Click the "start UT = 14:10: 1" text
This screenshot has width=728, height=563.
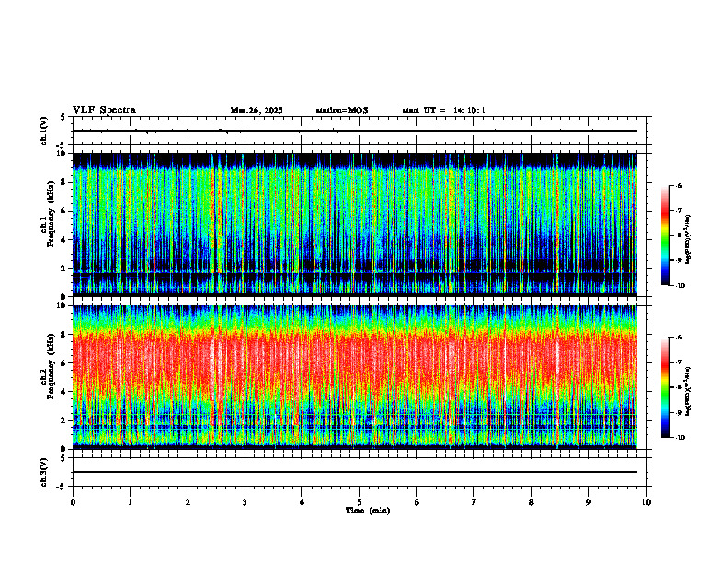point(444,110)
